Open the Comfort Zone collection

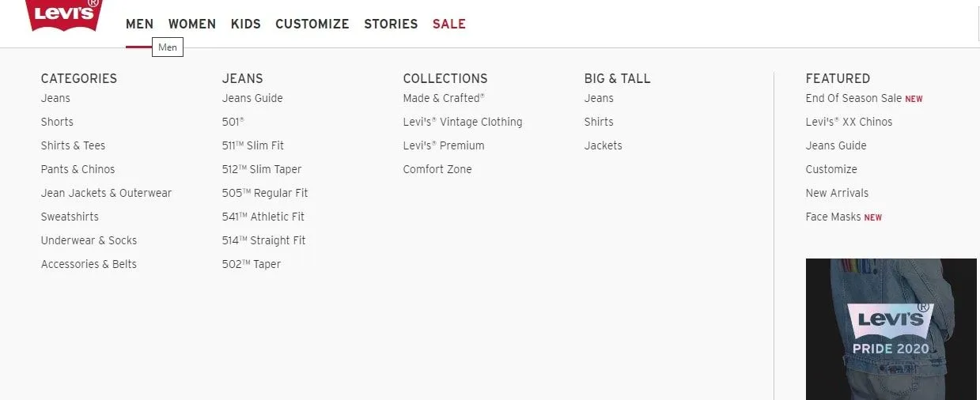tap(437, 169)
